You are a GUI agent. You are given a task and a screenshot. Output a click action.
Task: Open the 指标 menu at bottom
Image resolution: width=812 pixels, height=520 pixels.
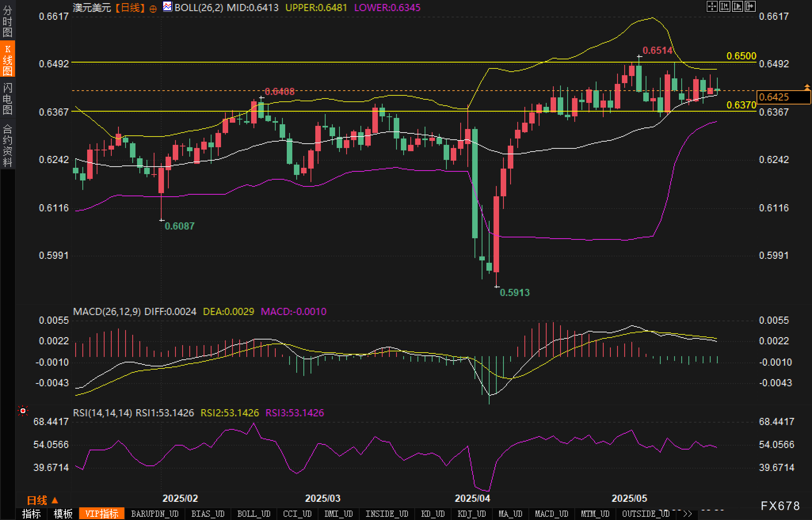(x=31, y=514)
